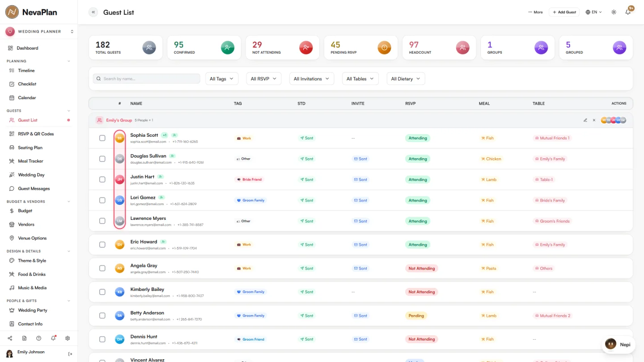This screenshot has height=362, width=644.
Task: Tick the Douglas Sullivan row checkbox
Action: [102, 159]
